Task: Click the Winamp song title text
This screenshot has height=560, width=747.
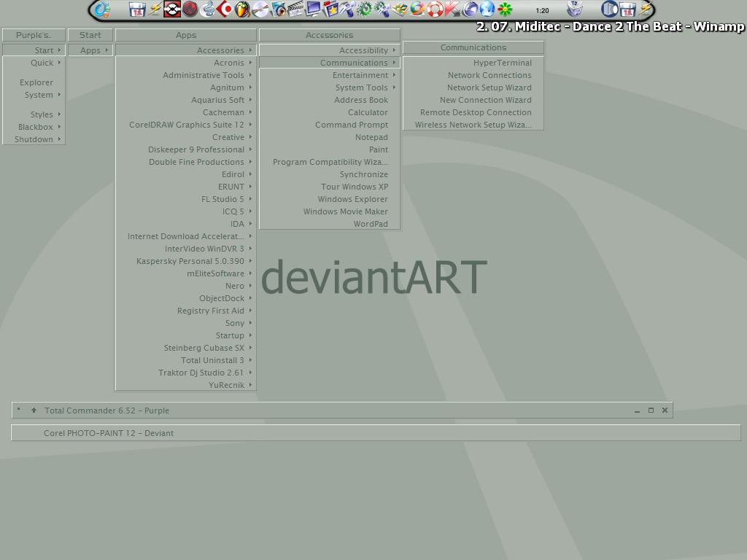Action: tap(611, 27)
